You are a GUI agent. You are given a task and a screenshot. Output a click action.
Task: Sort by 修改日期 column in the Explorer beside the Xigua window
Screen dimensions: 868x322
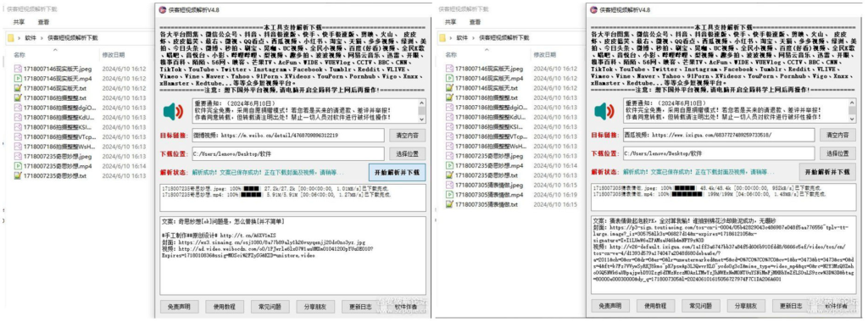click(545, 55)
